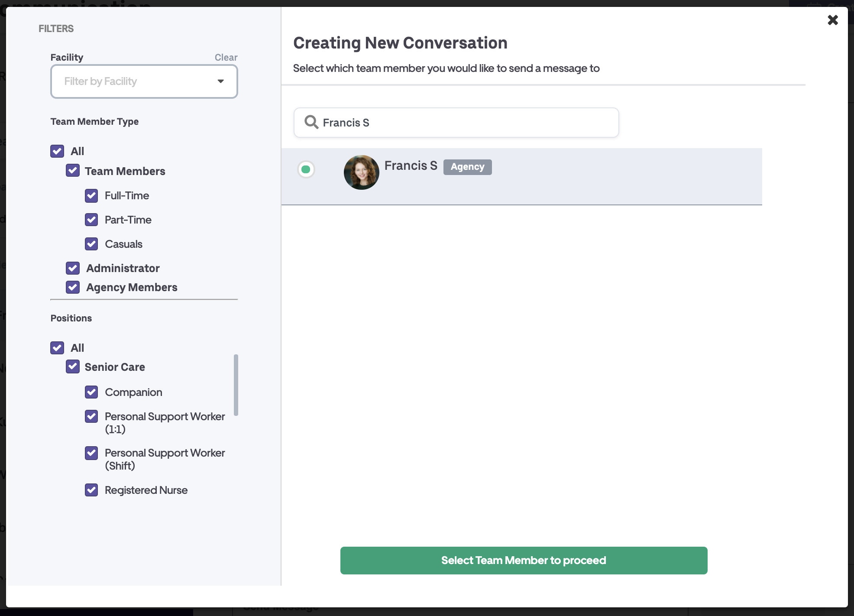Click Francis S profile photo
The height and width of the screenshot is (616, 854).
tap(361, 172)
